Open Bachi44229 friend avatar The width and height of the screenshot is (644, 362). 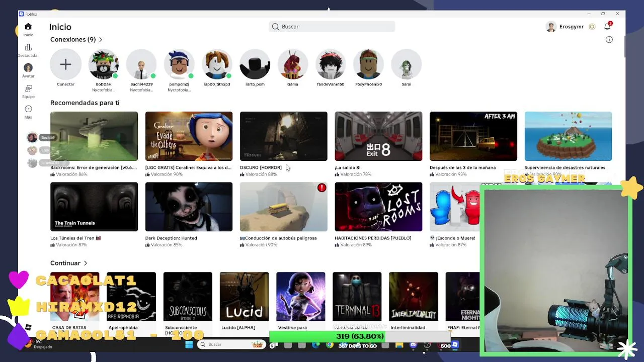141,64
